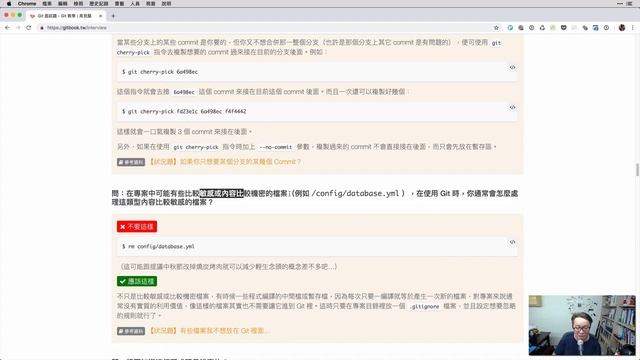Open the 編輯 menu

pyautogui.click(x=62, y=3)
